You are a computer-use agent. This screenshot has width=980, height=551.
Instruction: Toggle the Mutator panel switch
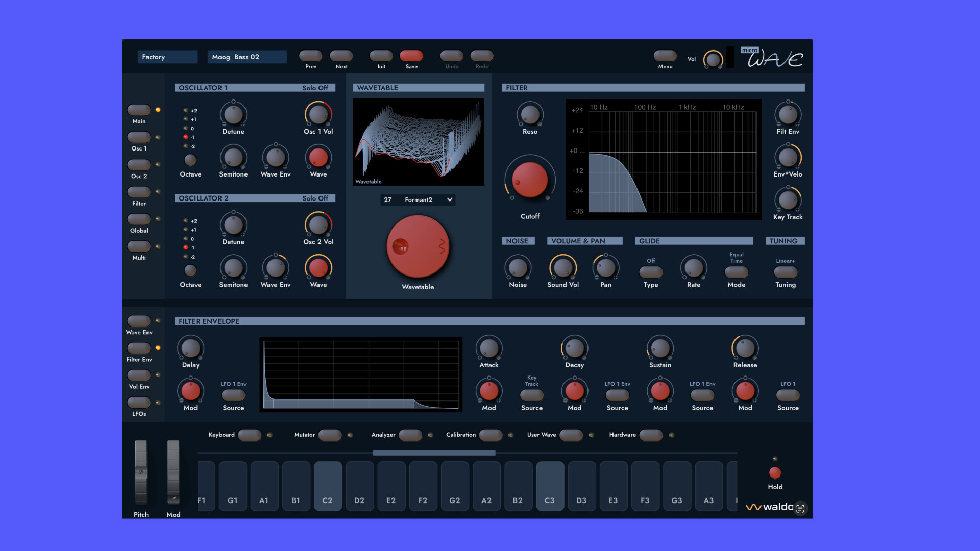click(330, 435)
